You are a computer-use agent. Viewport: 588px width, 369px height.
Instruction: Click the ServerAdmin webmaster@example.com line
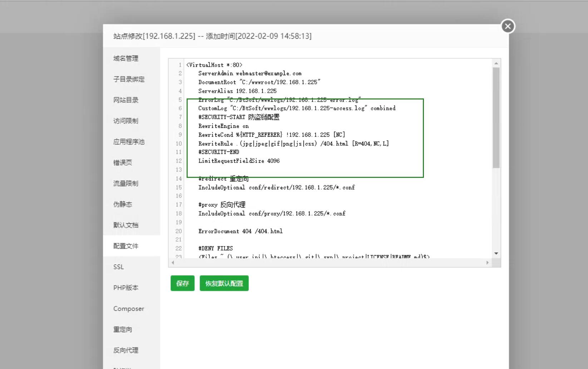pyautogui.click(x=250, y=73)
